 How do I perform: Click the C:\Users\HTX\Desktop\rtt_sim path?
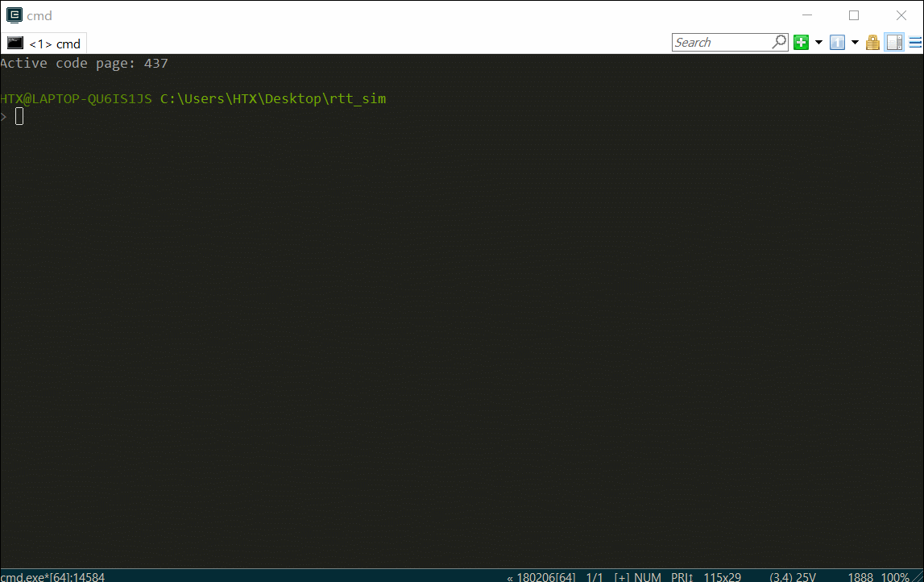[273, 98]
